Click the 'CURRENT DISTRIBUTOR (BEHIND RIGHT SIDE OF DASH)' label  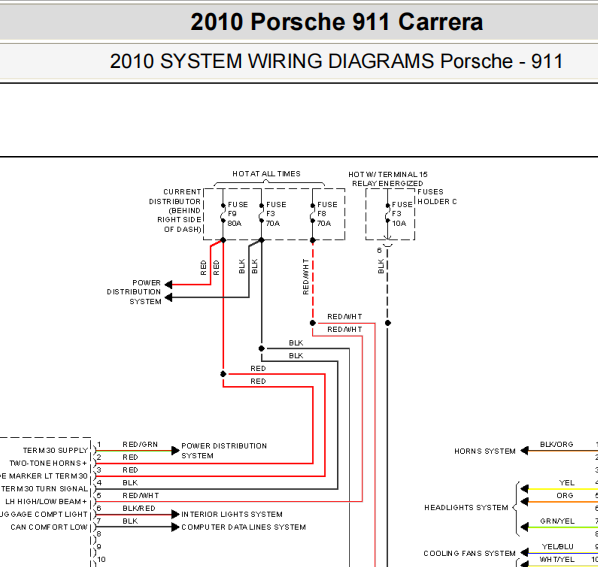pos(175,210)
